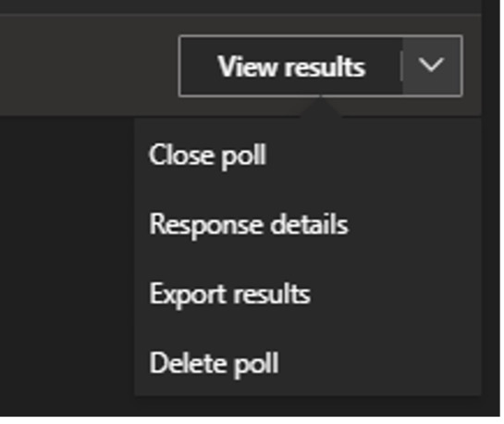The height and width of the screenshot is (424, 504).
Task: Click the Export results menu item
Action: tap(308, 293)
